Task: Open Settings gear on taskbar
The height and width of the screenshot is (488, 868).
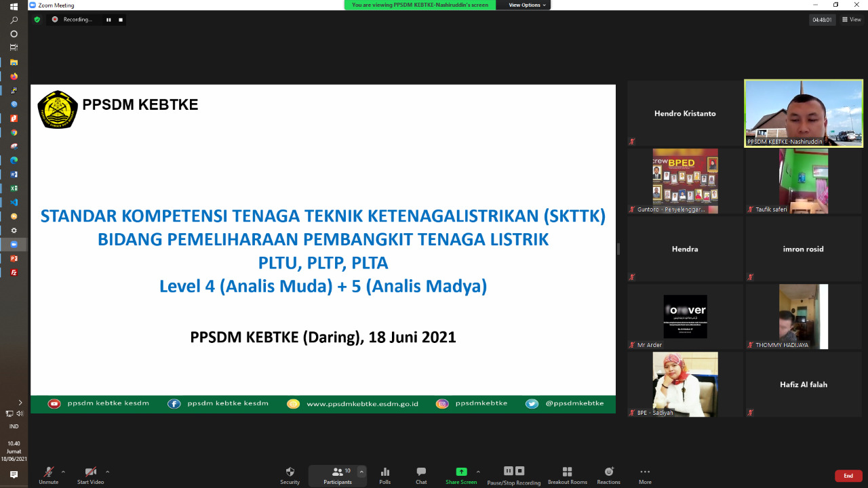Action: pos(14,230)
